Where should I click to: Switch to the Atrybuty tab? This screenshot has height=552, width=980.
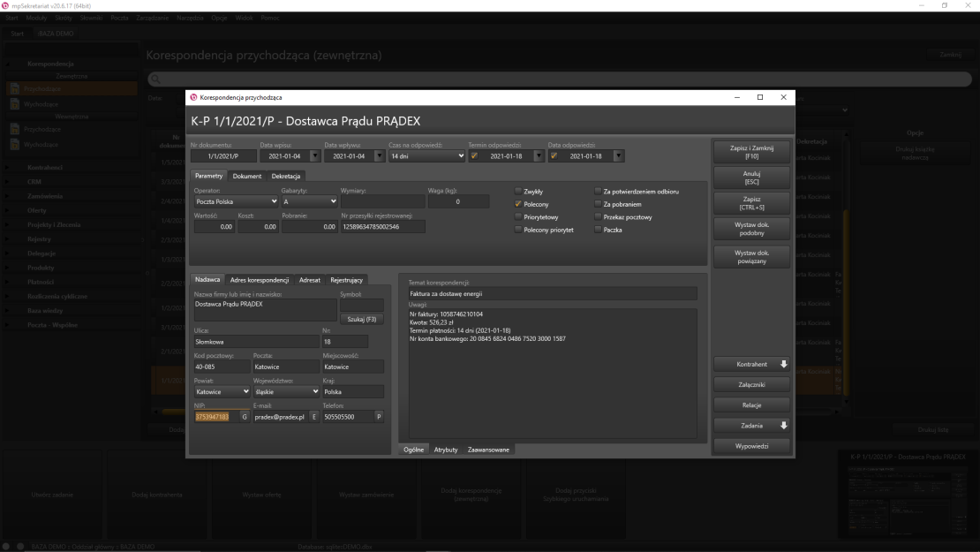tap(446, 450)
